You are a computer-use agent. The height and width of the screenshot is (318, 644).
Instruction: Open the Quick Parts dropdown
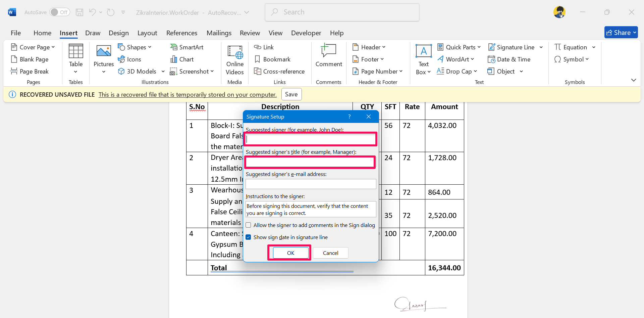click(459, 47)
